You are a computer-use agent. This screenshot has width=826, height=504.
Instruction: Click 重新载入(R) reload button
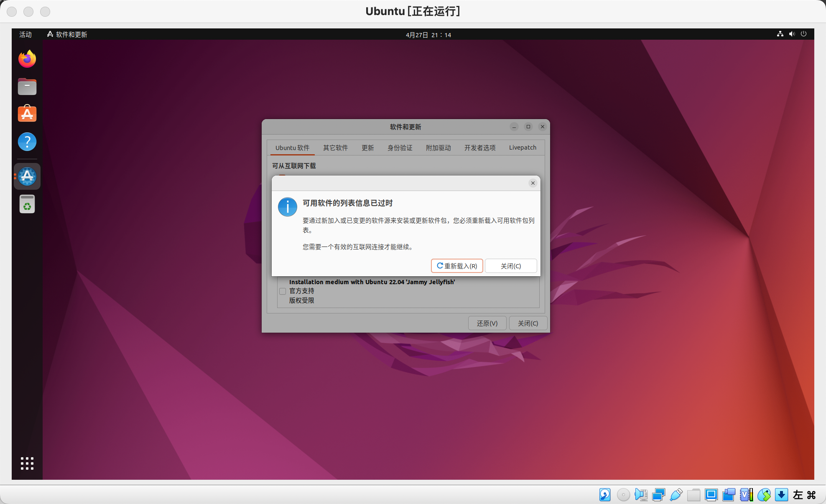(457, 266)
